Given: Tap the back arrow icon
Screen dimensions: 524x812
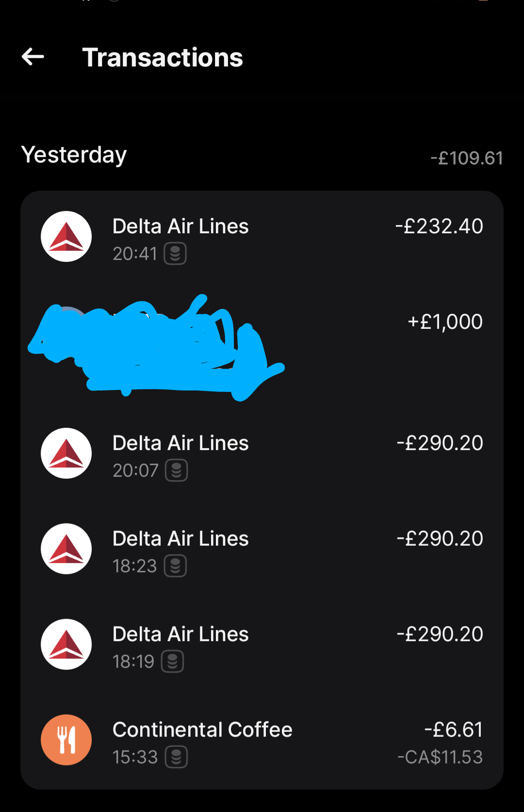Looking at the screenshot, I should [x=33, y=57].
